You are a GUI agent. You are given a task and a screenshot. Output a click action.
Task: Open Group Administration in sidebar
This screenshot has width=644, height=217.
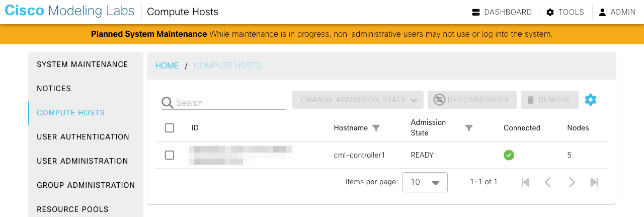[86, 185]
